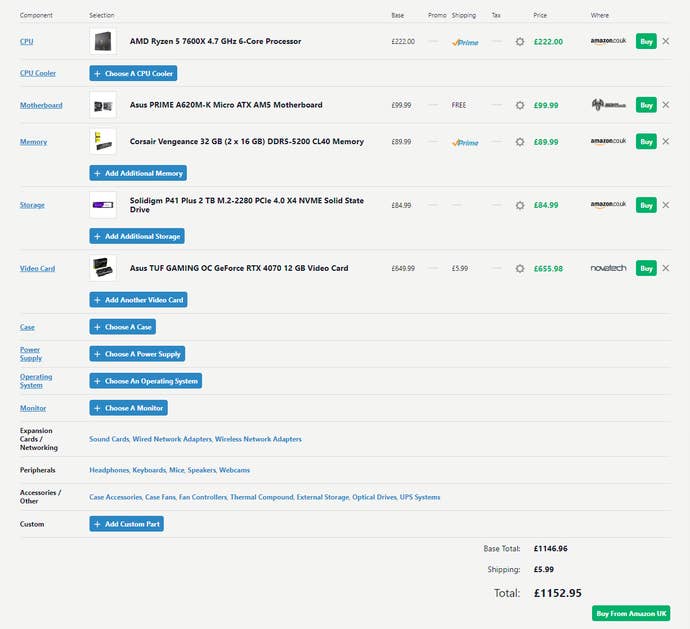Open Webcams peripherals link
Screen dimensions: 690x629
(x=234, y=470)
